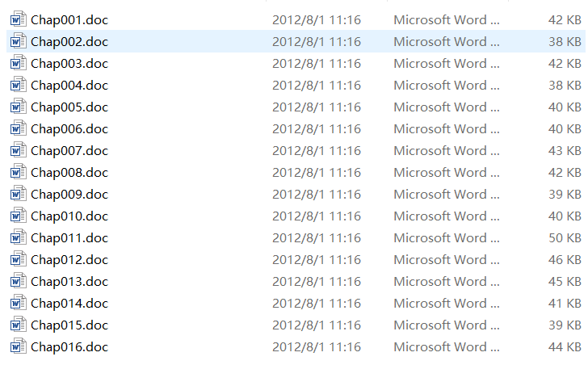
Task: Click the 50 KB size of Chap011.doc
Action: 565,238
